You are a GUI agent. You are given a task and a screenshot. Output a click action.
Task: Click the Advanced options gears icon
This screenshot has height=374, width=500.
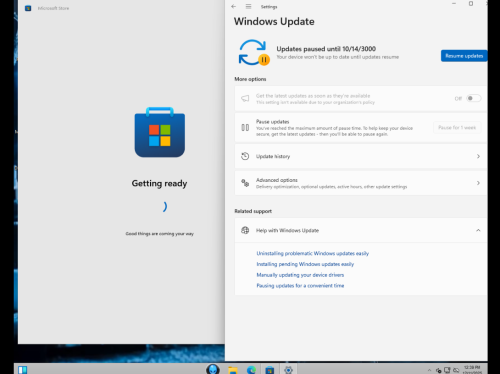click(x=245, y=183)
